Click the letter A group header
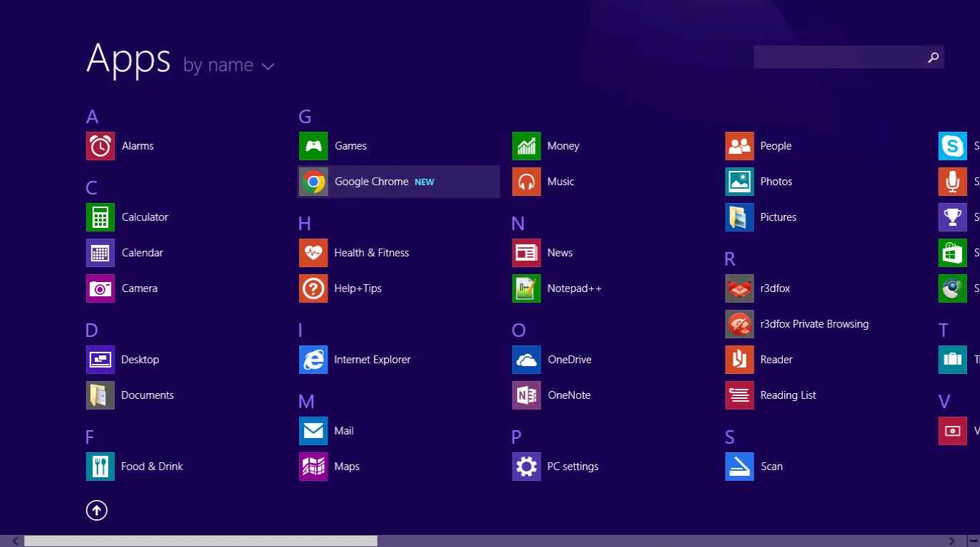 pos(92,117)
